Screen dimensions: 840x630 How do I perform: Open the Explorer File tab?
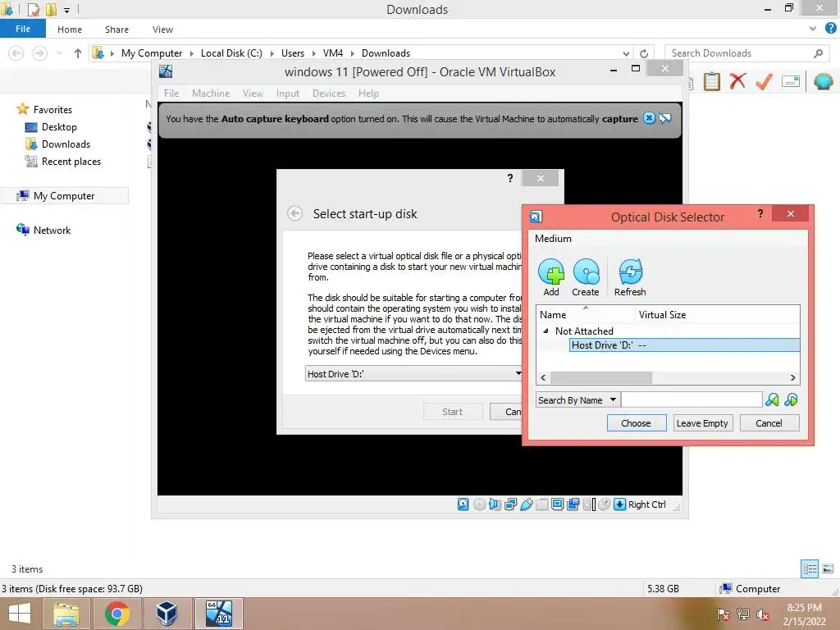pos(23,29)
